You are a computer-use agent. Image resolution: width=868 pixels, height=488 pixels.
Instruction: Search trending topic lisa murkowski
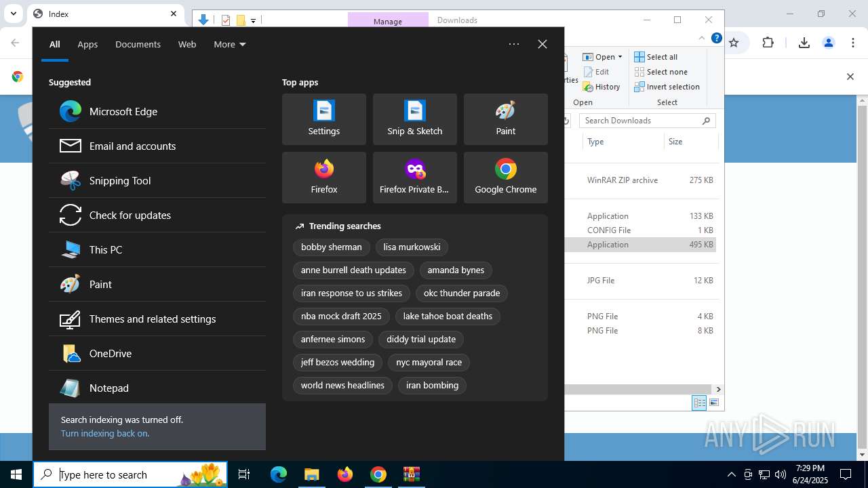pos(412,247)
